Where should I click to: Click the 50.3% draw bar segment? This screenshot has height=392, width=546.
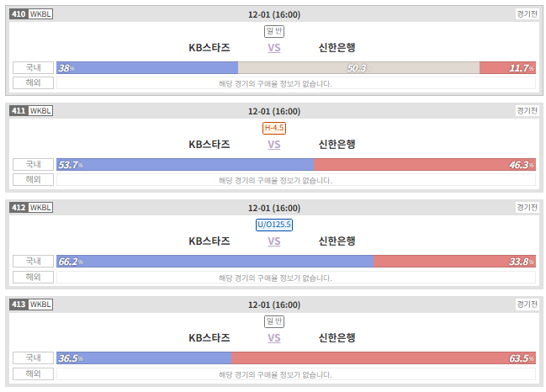click(x=358, y=68)
